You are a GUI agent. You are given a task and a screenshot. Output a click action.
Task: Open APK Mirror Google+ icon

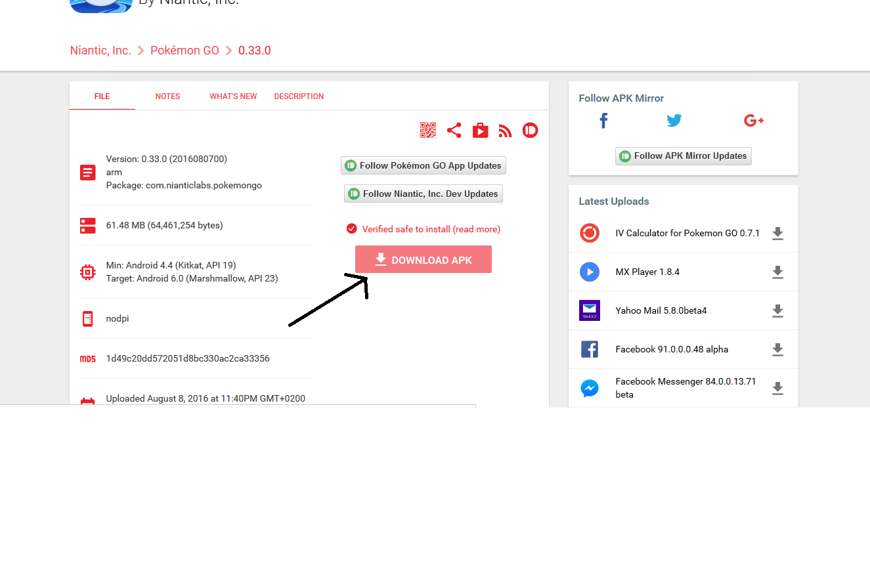(753, 121)
